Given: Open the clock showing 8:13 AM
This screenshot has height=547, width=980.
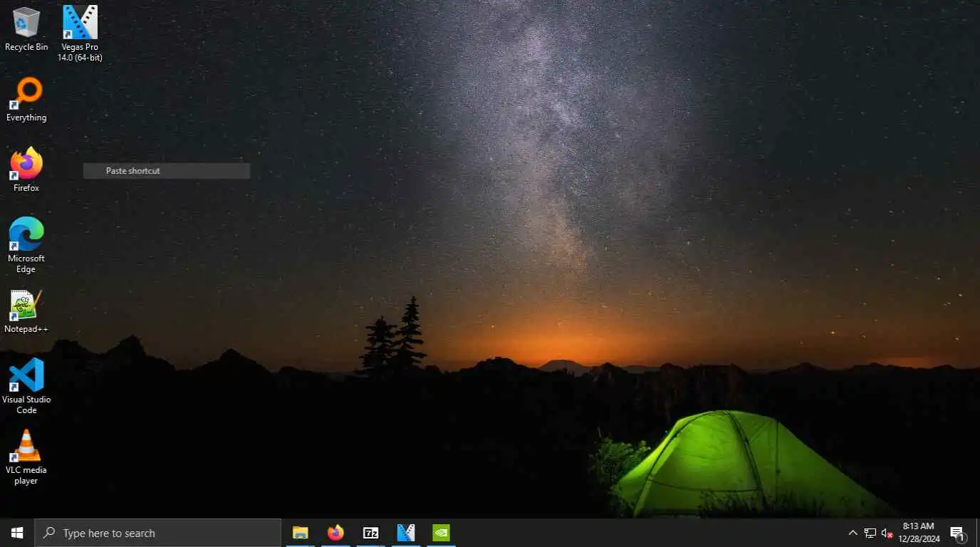Looking at the screenshot, I should pos(919,533).
